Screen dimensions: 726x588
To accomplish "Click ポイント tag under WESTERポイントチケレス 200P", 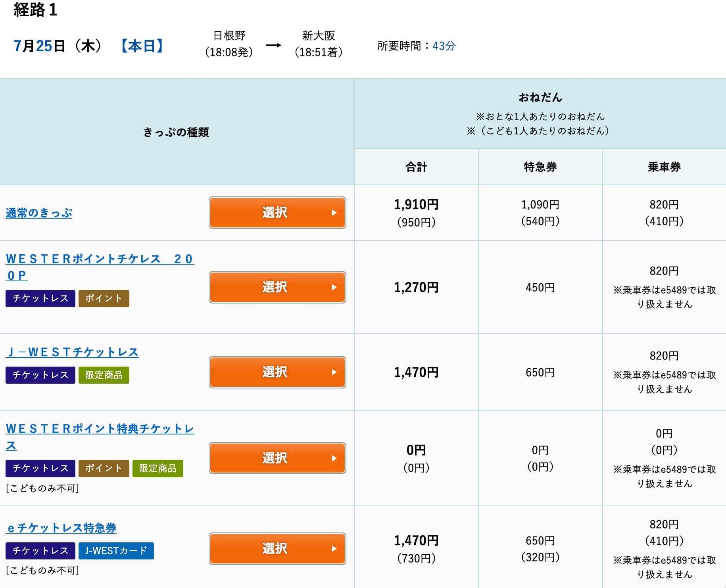I will (x=104, y=298).
